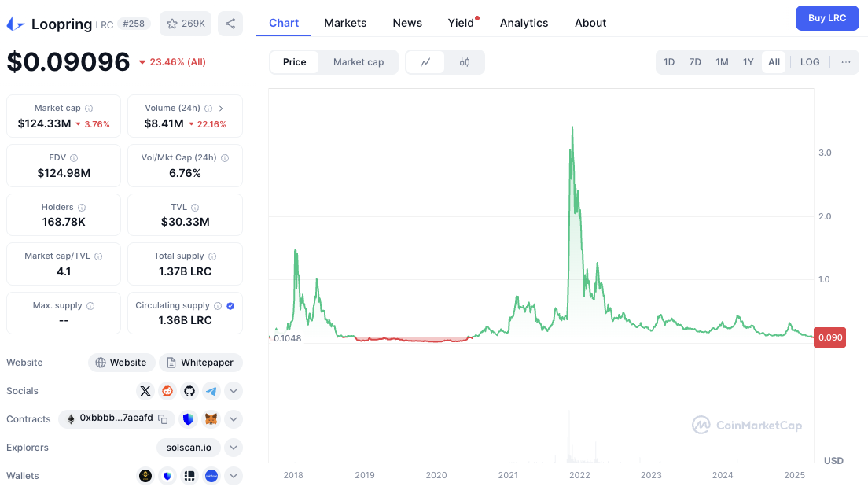This screenshot has width=868, height=494.
Task: Click the 0.1048 starting price label on chart
Action: pyautogui.click(x=287, y=338)
